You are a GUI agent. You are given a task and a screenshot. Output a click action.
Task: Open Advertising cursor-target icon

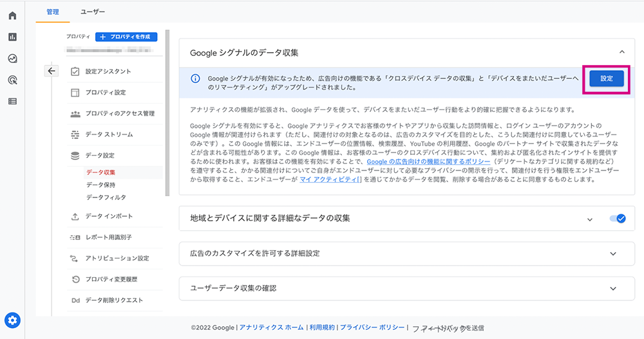(x=12, y=80)
